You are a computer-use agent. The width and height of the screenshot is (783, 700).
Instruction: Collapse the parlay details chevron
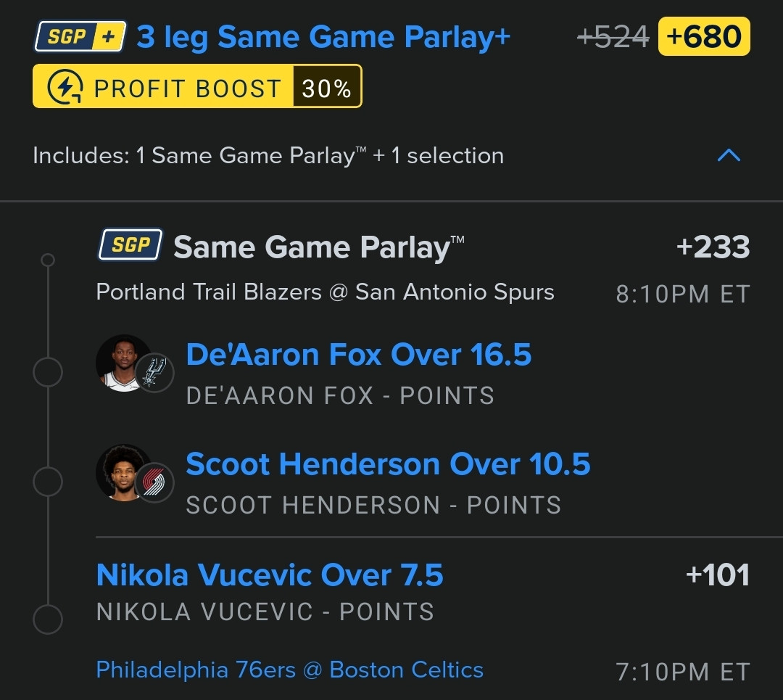[x=729, y=155]
